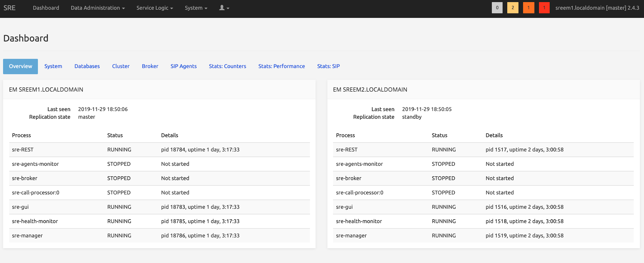Viewport: 644px width, 263px height.
Task: Switch to the Databases tab
Action: click(x=87, y=66)
